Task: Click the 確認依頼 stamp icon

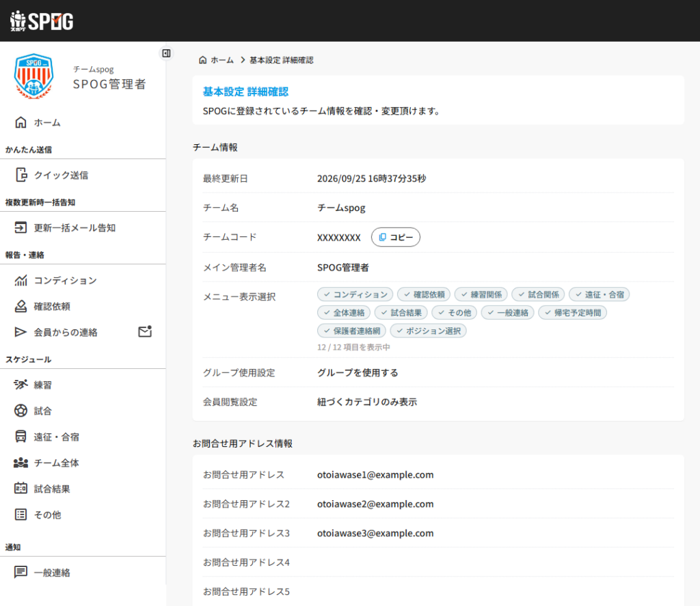Action: coord(21,306)
